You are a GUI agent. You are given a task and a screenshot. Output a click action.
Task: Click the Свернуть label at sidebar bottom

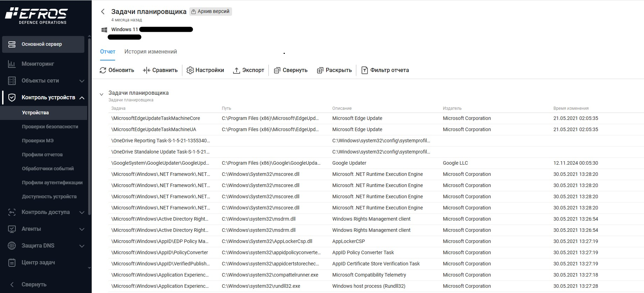(x=34, y=285)
